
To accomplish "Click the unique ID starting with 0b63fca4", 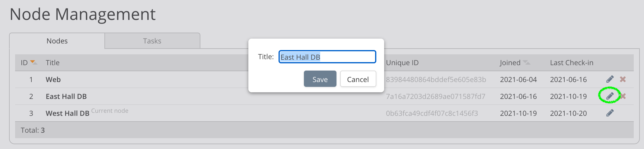I will tap(432, 113).
